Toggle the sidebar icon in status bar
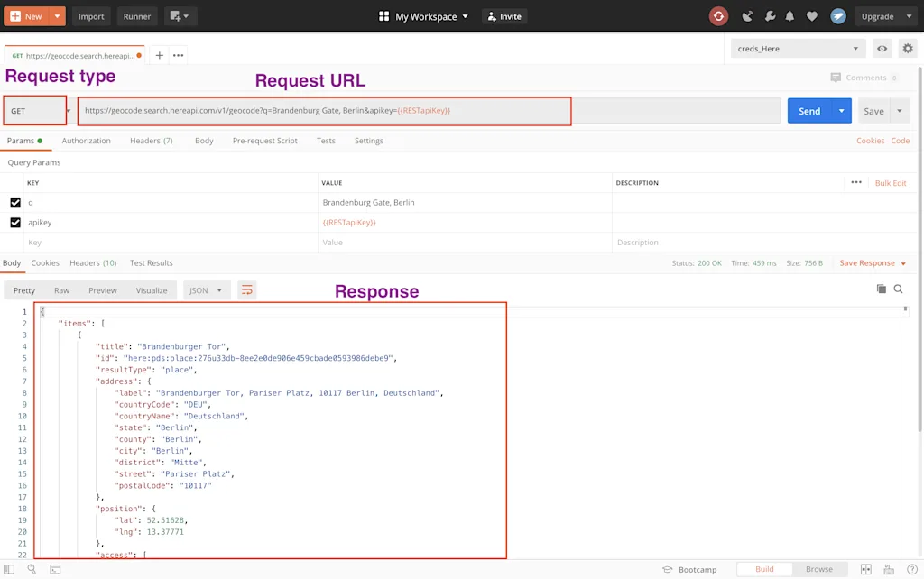The image size is (924, 579). click(9, 569)
